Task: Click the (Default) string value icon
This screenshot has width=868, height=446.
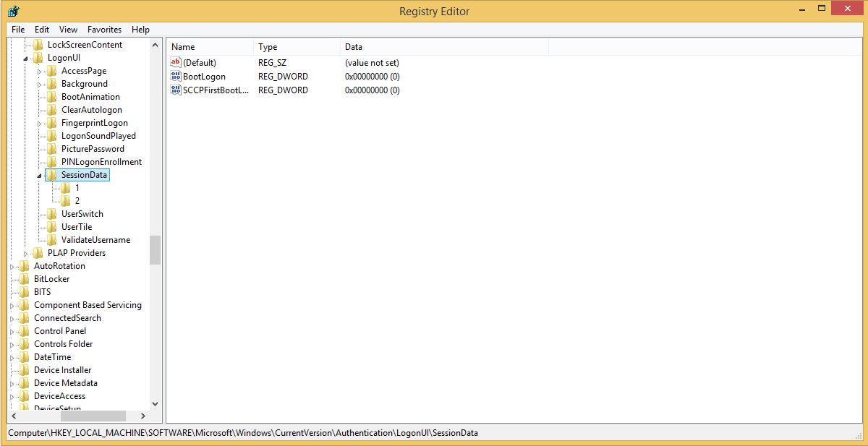Action: coord(176,63)
